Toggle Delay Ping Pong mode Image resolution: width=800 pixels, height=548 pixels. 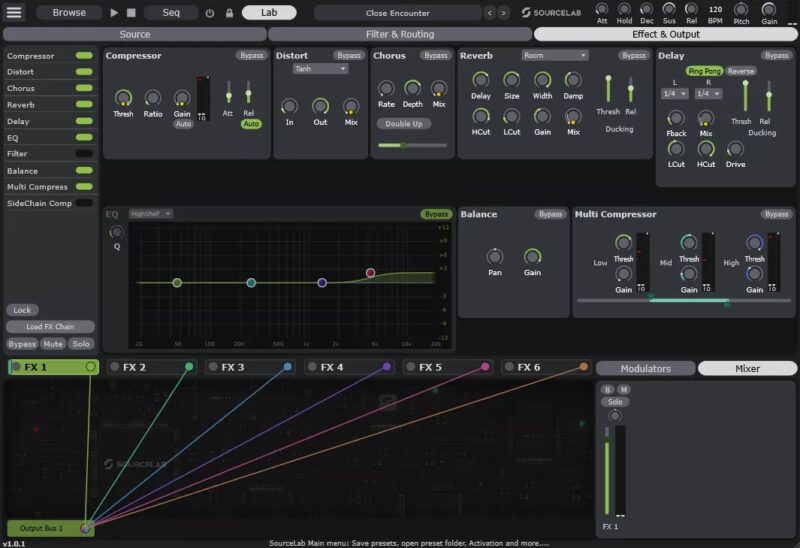point(704,71)
